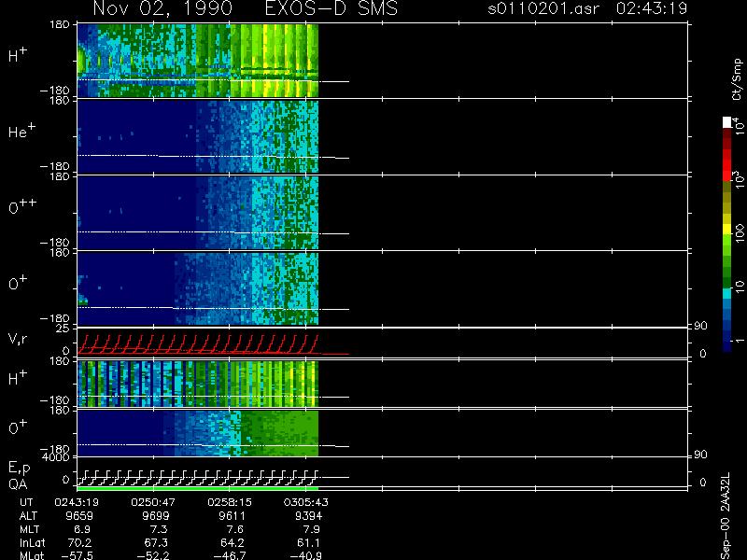This screenshot has height=560, width=747.
Task: Click the 'UT' row label
Action: pos(27,502)
